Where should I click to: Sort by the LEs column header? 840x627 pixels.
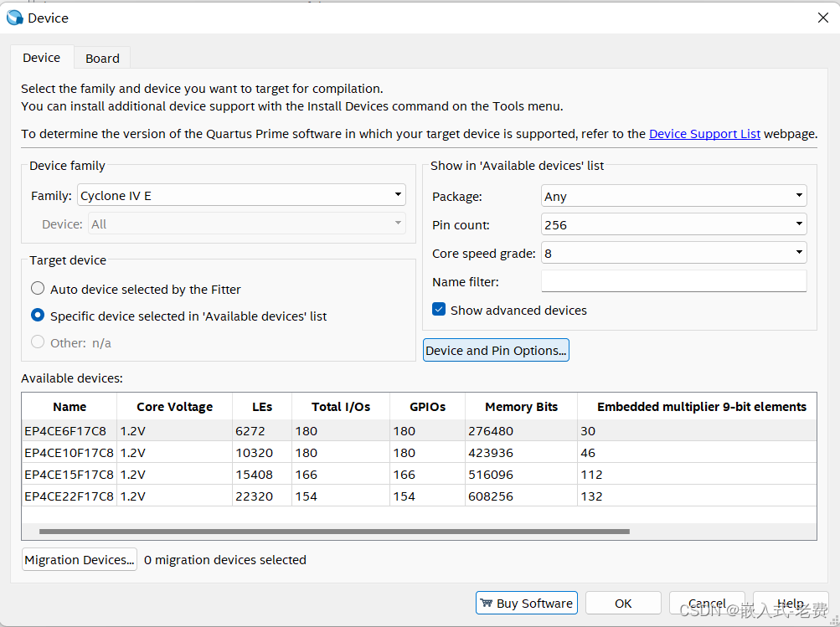click(x=262, y=407)
